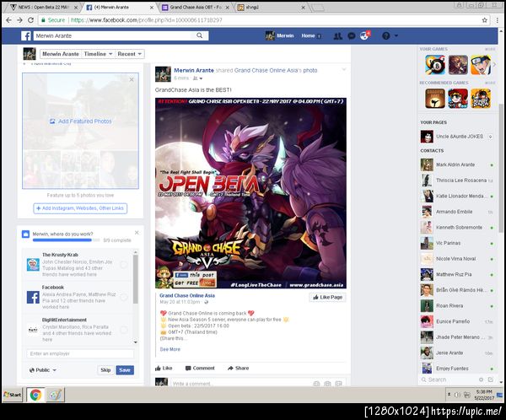Image resolution: width=506 pixels, height=420 pixels.
Task: Open first recommended game icon
Action: [x=435, y=99]
